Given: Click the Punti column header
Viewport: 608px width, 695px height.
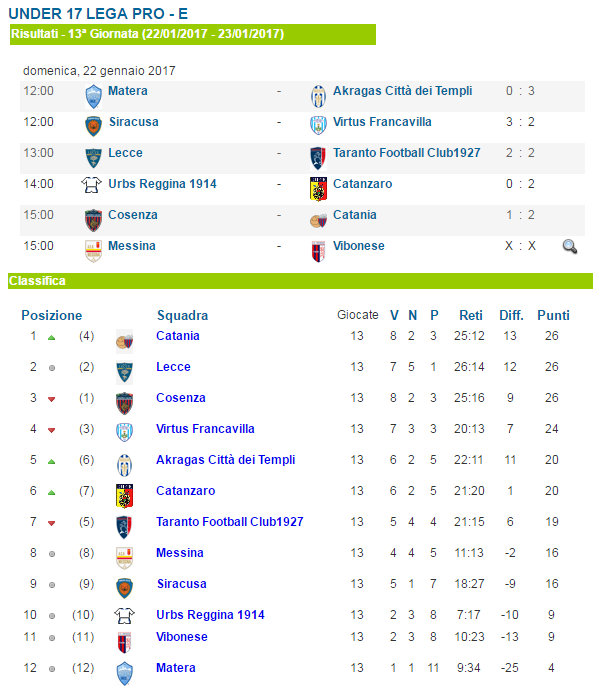Looking at the screenshot, I should pos(553,315).
